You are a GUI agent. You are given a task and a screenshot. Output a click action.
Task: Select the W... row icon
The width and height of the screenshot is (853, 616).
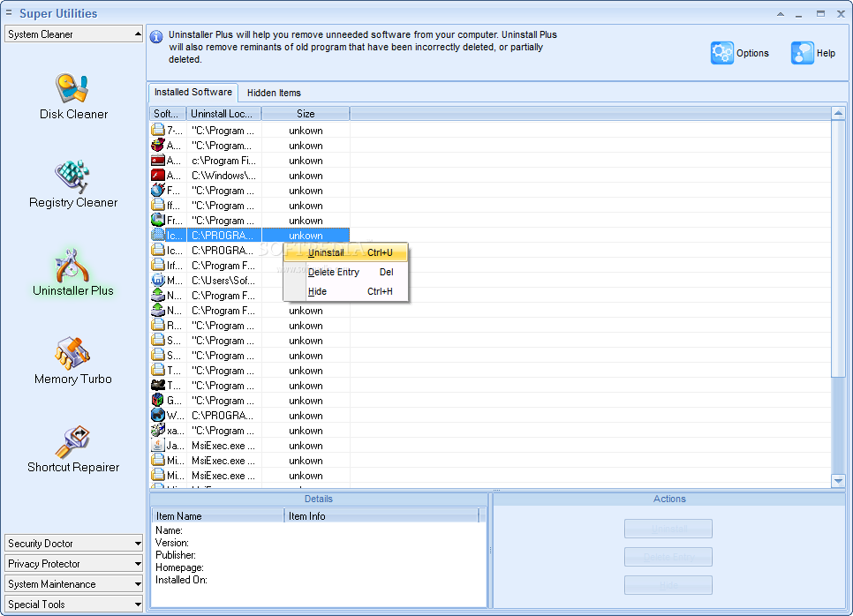[x=158, y=416]
